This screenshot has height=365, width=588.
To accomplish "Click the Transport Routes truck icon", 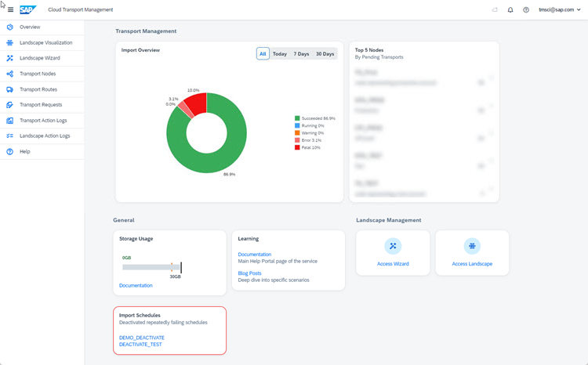I will pos(9,89).
